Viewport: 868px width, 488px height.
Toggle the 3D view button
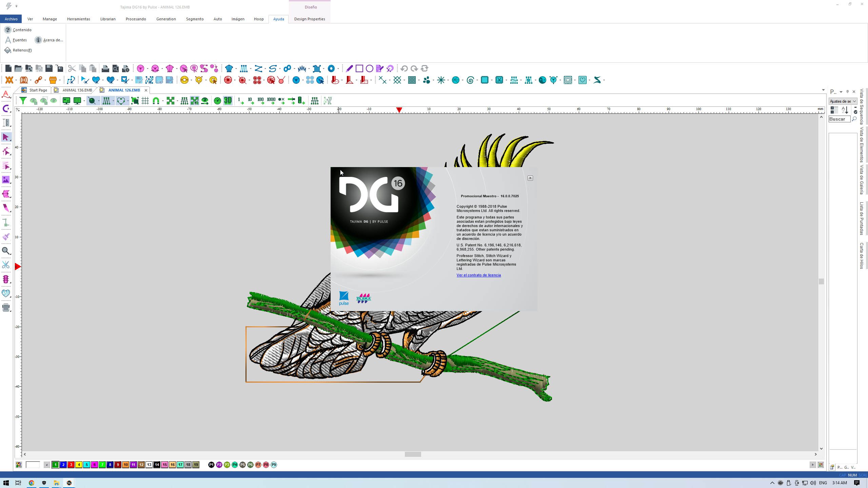click(228, 101)
